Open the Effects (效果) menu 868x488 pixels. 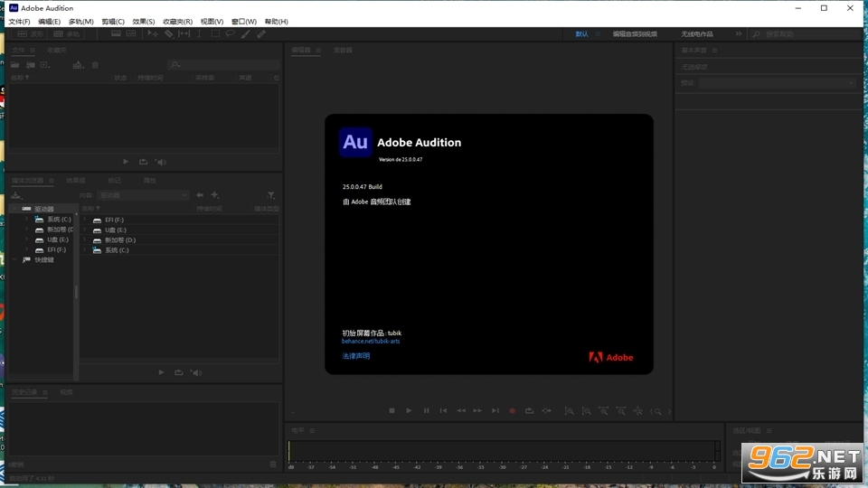point(144,22)
